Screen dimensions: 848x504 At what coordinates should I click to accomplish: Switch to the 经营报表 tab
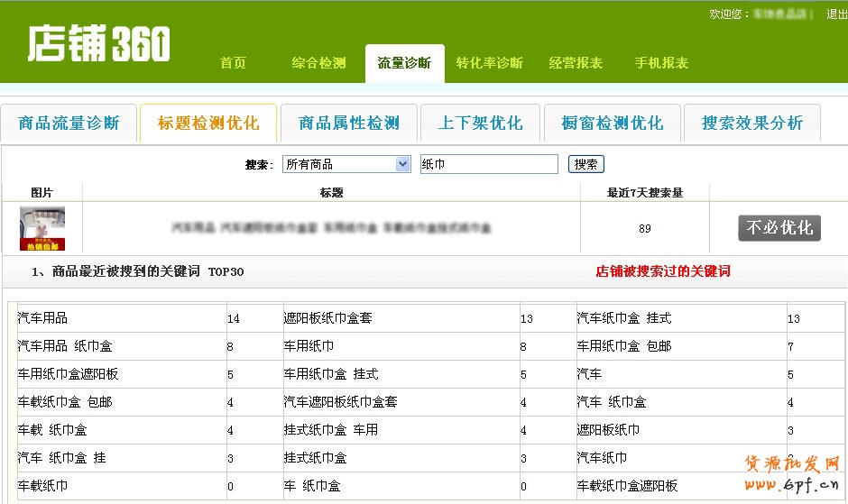click(x=576, y=63)
